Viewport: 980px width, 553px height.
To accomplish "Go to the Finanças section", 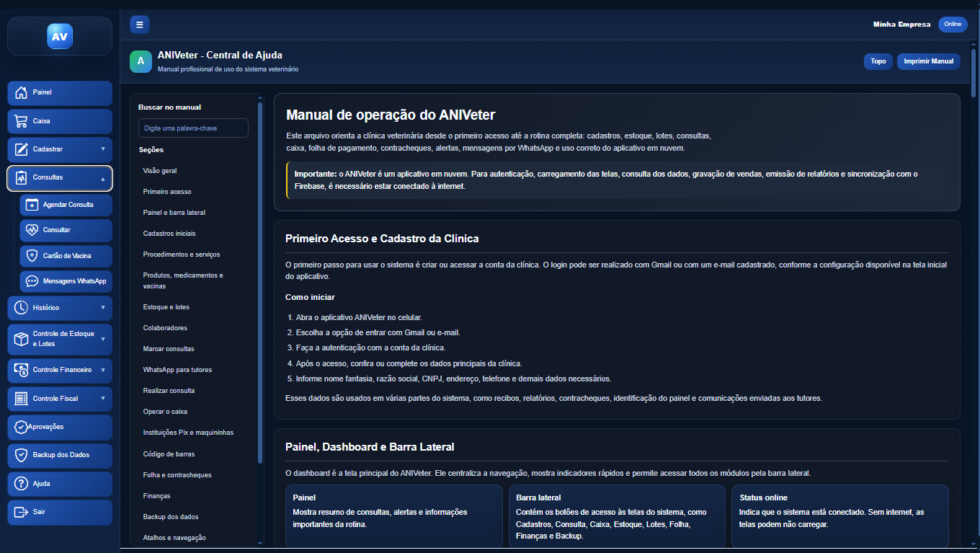I will tap(156, 496).
